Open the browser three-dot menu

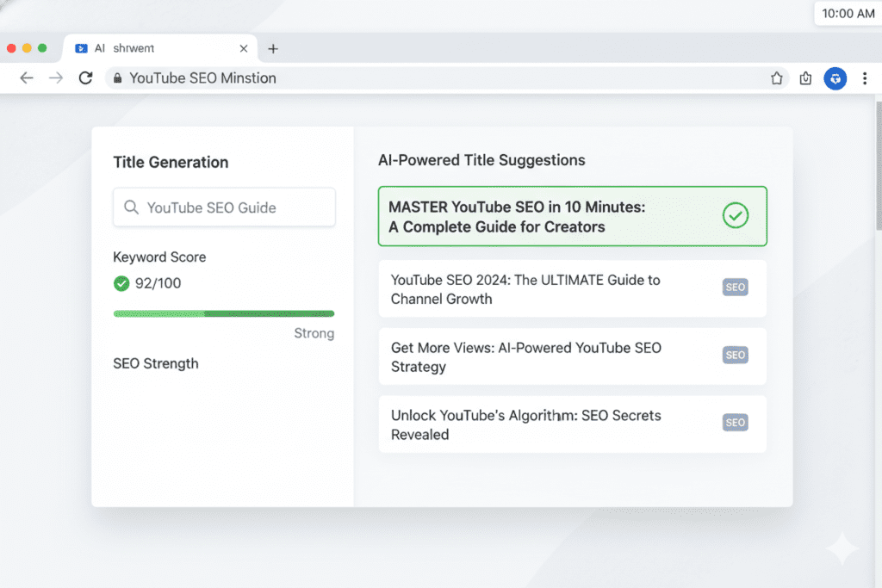pyautogui.click(x=865, y=78)
